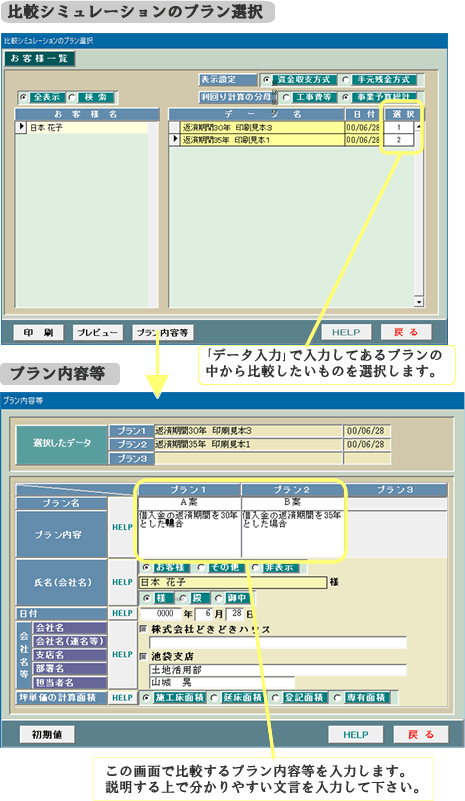The image size is (465, 801).
Task: Select 検索 radio button
Action: 72,97
